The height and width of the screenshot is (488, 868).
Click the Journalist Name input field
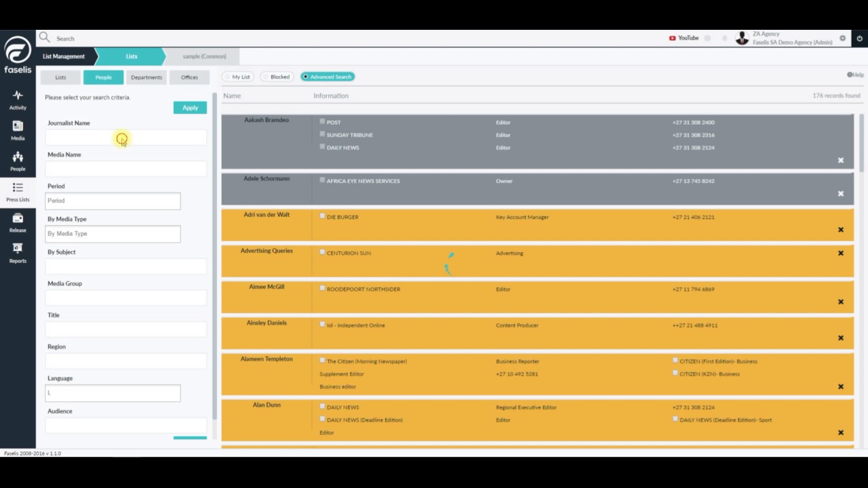(125, 138)
